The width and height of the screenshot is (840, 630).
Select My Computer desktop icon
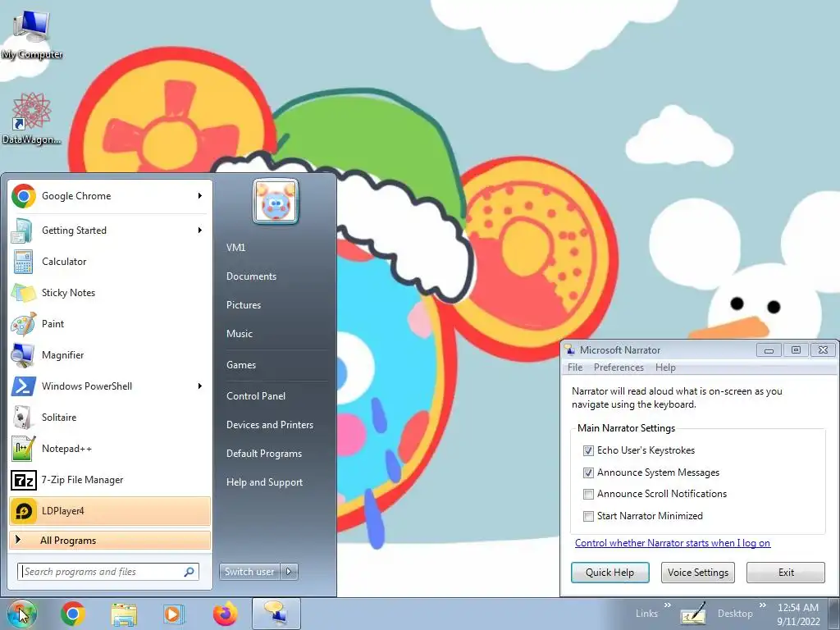[x=32, y=33]
